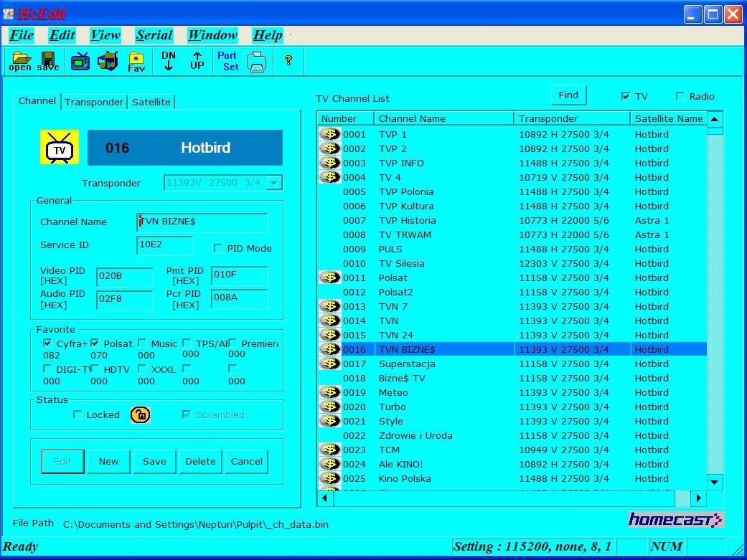Screen dimensions: 747x560
Task: Open the Serial menu
Action: (x=154, y=35)
